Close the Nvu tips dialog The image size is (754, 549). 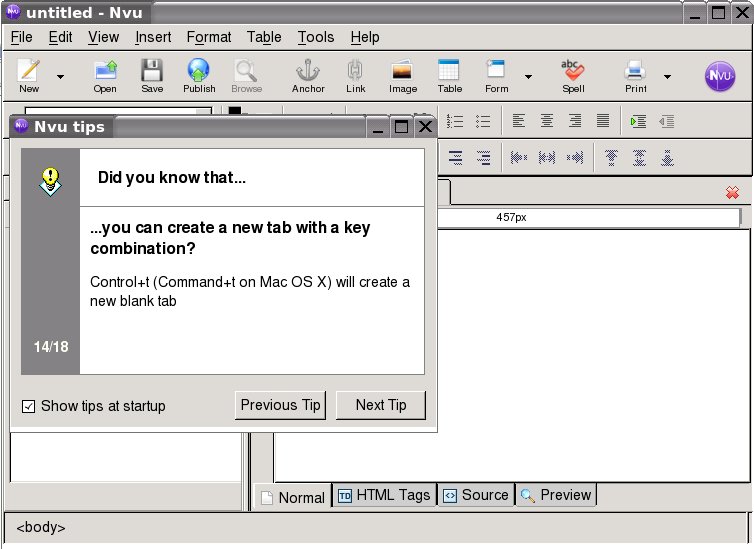[425, 127]
